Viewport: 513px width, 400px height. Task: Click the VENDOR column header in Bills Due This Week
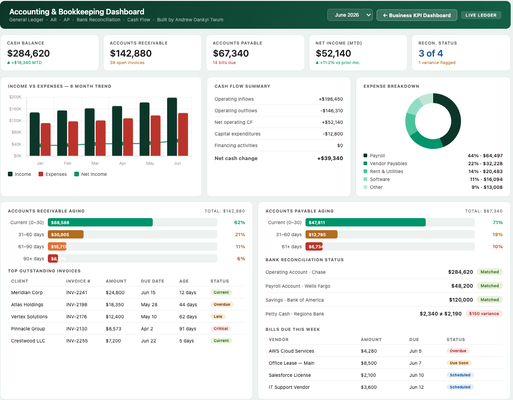(x=279, y=339)
